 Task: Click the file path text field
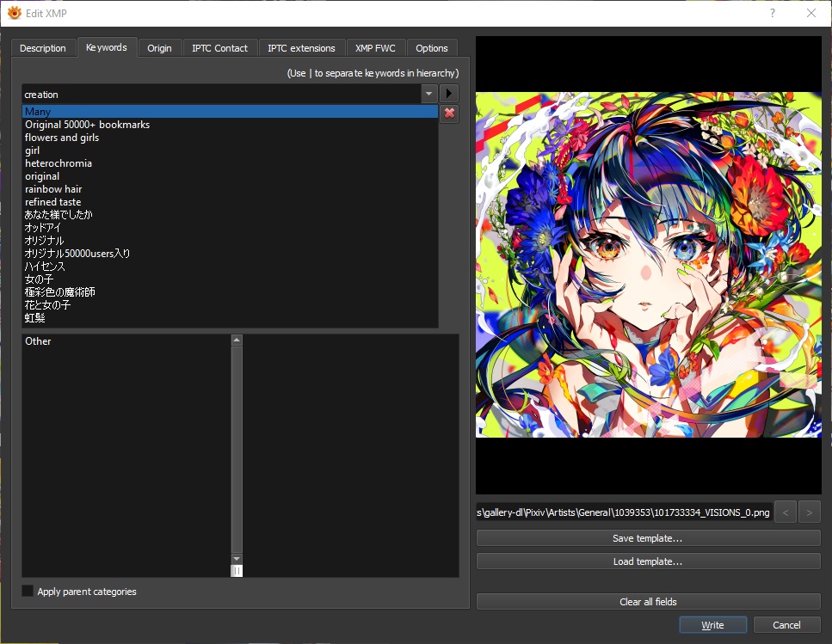pos(623,512)
